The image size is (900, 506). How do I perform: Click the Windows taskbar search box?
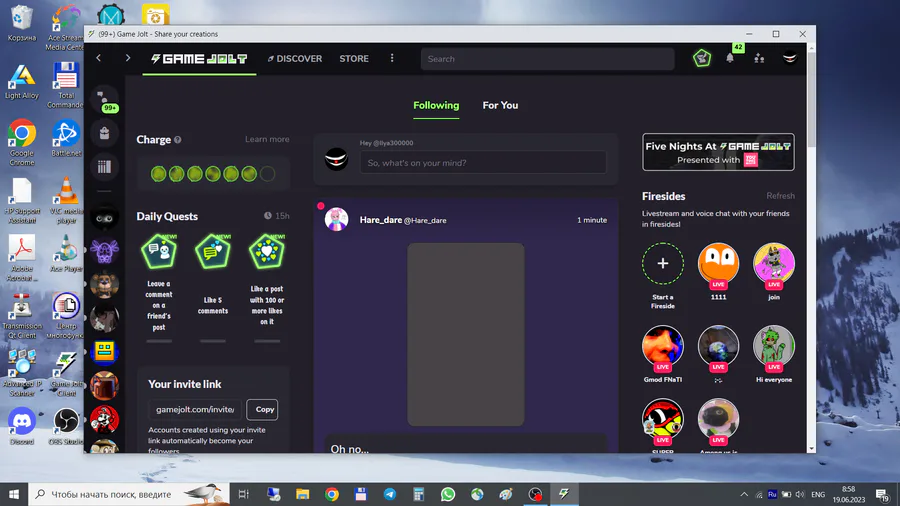point(129,494)
